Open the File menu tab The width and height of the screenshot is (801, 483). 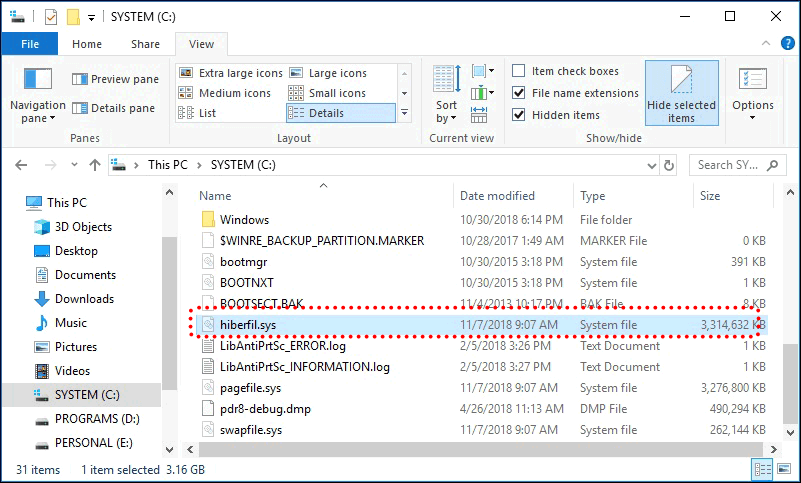click(30, 44)
